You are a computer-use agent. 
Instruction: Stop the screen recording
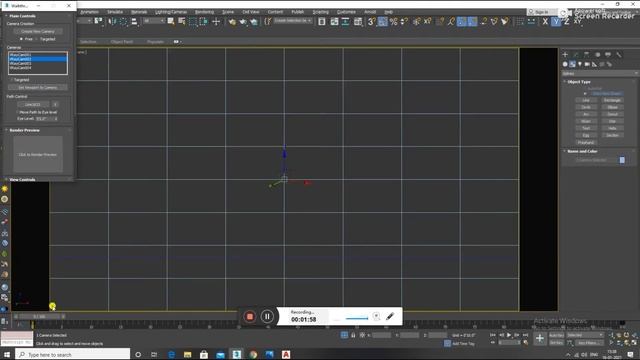[x=250, y=316]
